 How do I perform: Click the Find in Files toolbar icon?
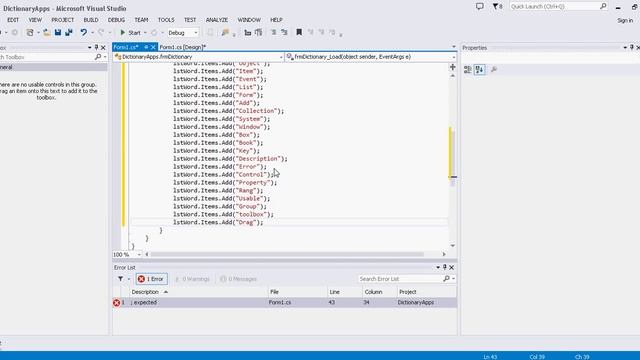pos(225,32)
